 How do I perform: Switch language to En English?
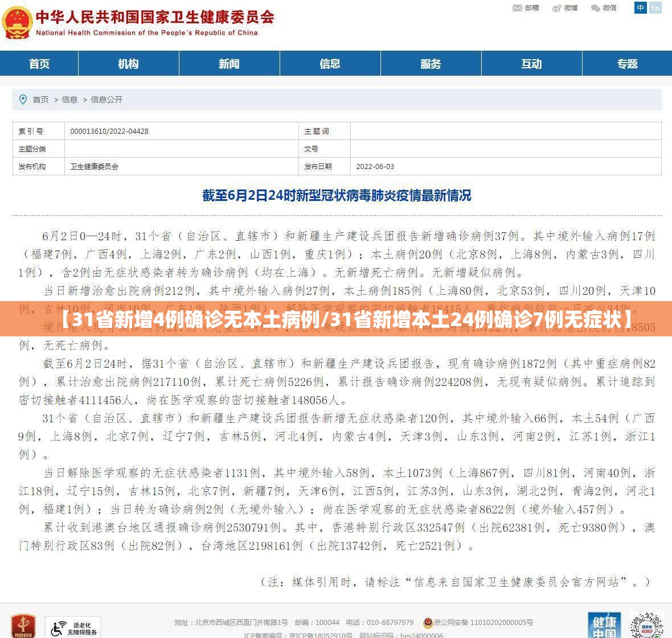click(x=655, y=8)
